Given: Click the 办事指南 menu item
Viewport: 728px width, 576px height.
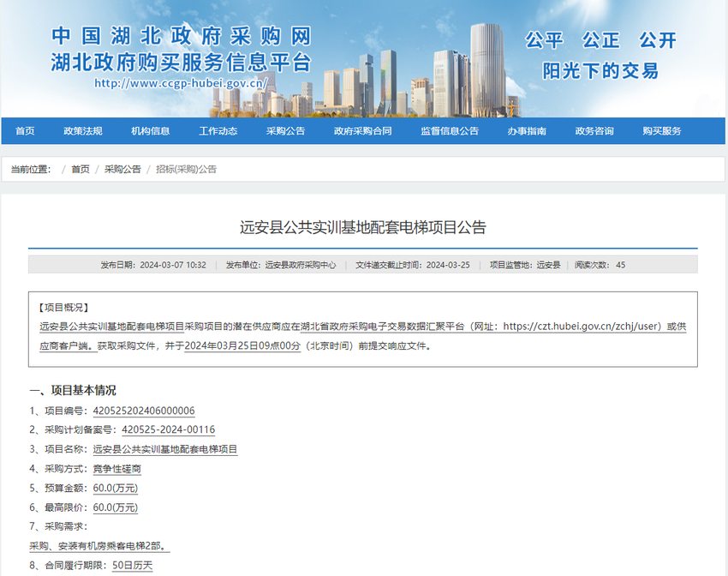Looking at the screenshot, I should coord(527,131).
